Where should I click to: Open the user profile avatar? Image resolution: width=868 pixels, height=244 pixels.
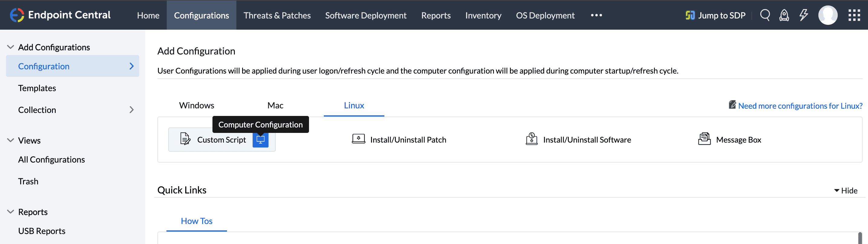(827, 15)
